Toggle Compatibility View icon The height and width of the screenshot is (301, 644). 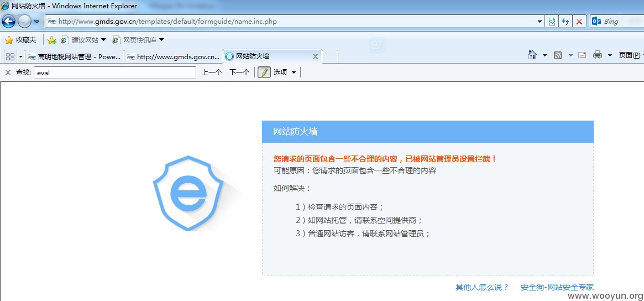click(x=552, y=22)
